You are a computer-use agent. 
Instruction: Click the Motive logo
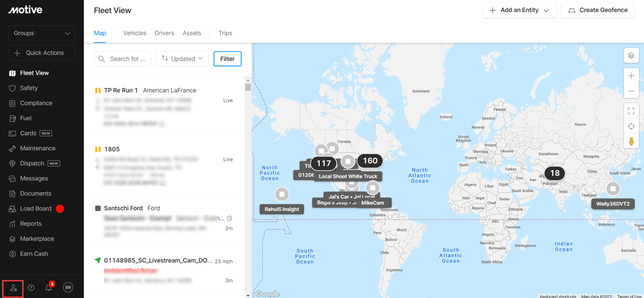point(25,10)
